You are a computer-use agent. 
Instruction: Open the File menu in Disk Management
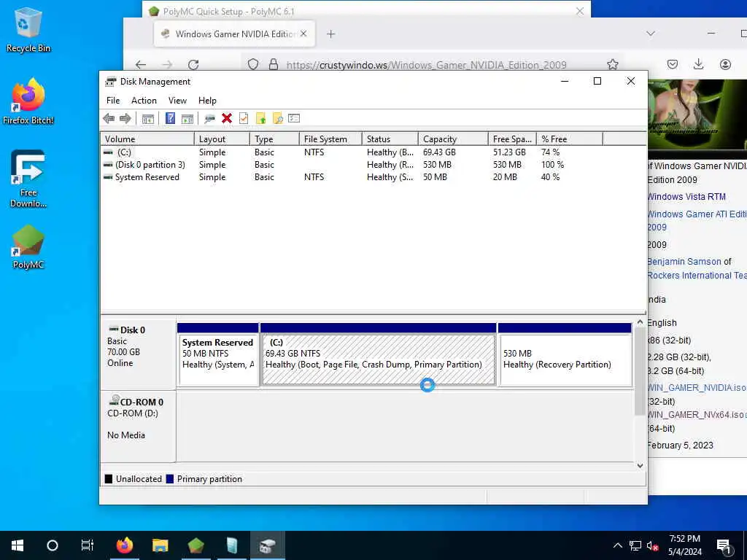tap(113, 101)
